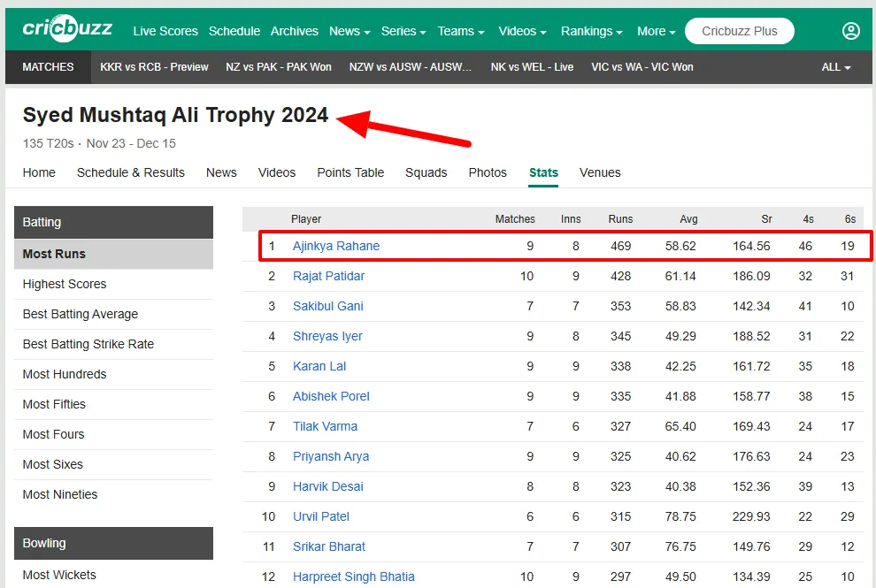The height and width of the screenshot is (588, 876).
Task: Open Urvil Patel player profile
Action: coord(320,517)
